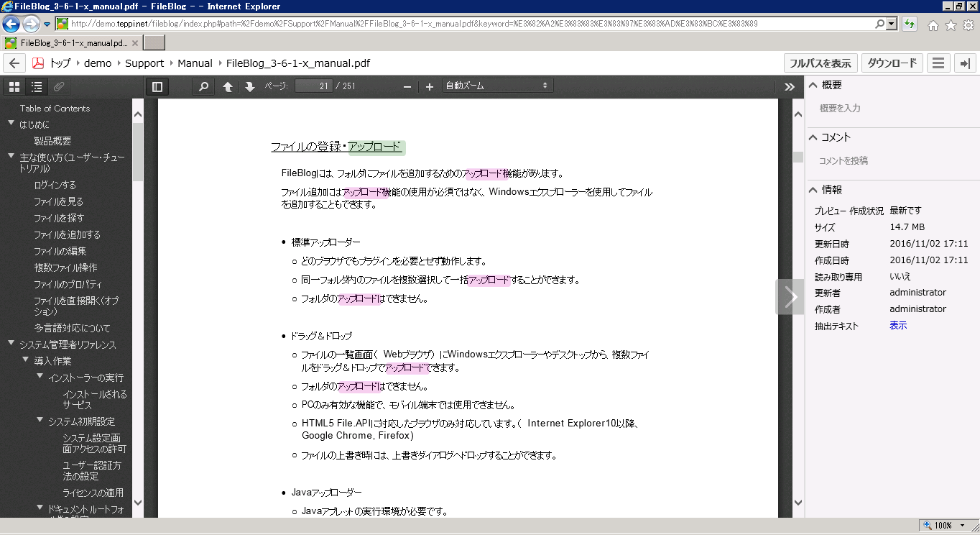Open ライセンスの適用 in the outline
Screen dimensions: 980x535
pos(93,493)
